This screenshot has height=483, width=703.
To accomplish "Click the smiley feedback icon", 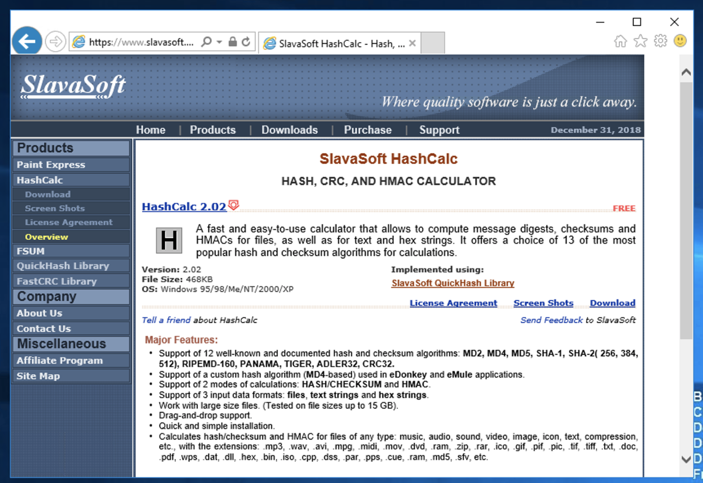I will (x=680, y=41).
